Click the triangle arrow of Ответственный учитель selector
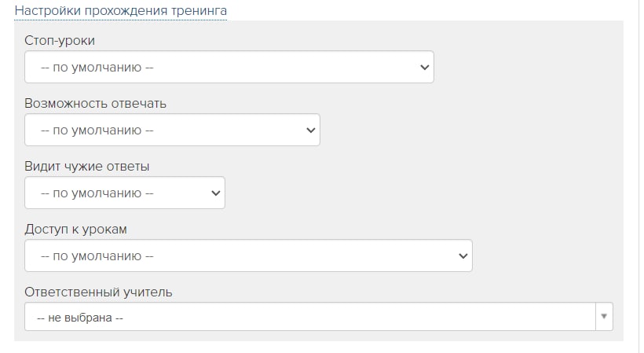The height and width of the screenshot is (353, 644). 604,316
